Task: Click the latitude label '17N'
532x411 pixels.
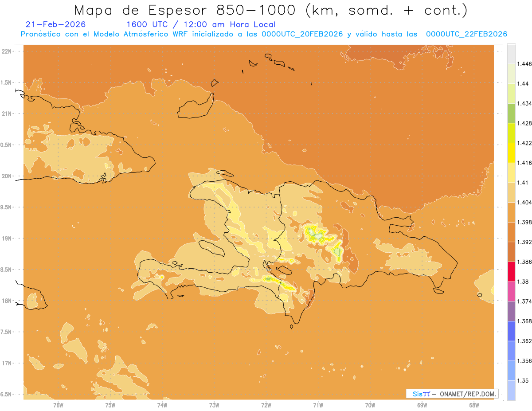Action: click(x=7, y=363)
